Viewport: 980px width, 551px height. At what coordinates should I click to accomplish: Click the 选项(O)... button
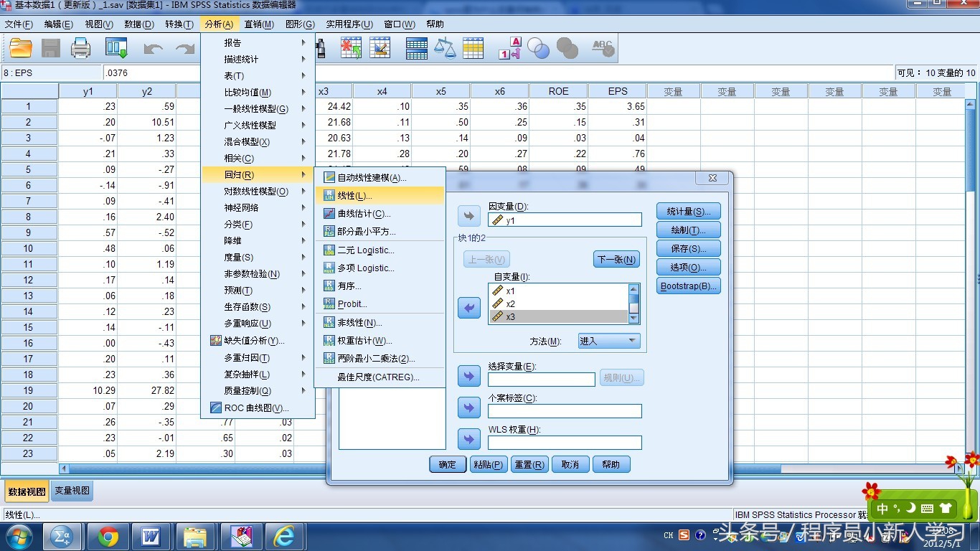[689, 267]
